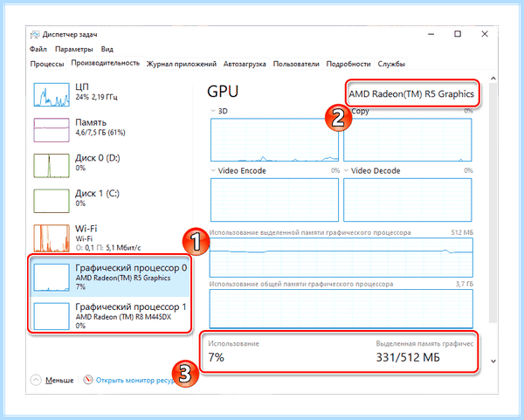
Task: Click the ЦП label in sidebar
Action: click(82, 86)
